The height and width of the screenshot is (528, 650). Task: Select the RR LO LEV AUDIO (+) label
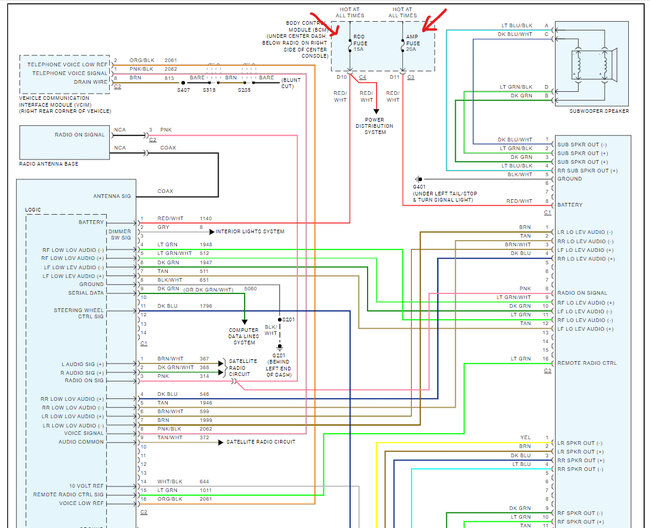pyautogui.click(x=586, y=259)
